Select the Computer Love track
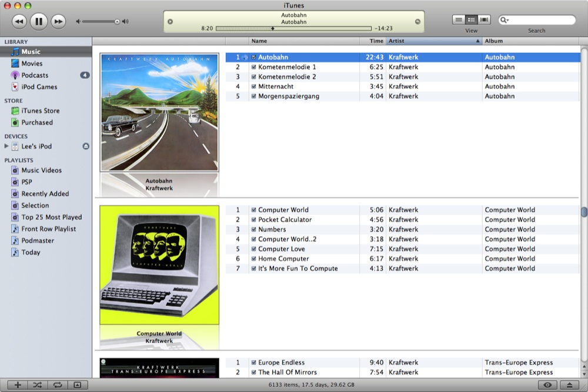 point(403,249)
